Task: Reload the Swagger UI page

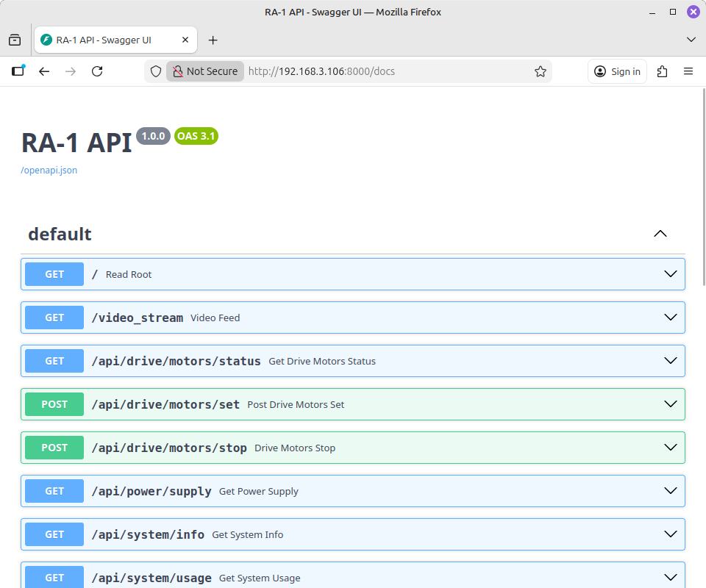Action: click(x=97, y=71)
